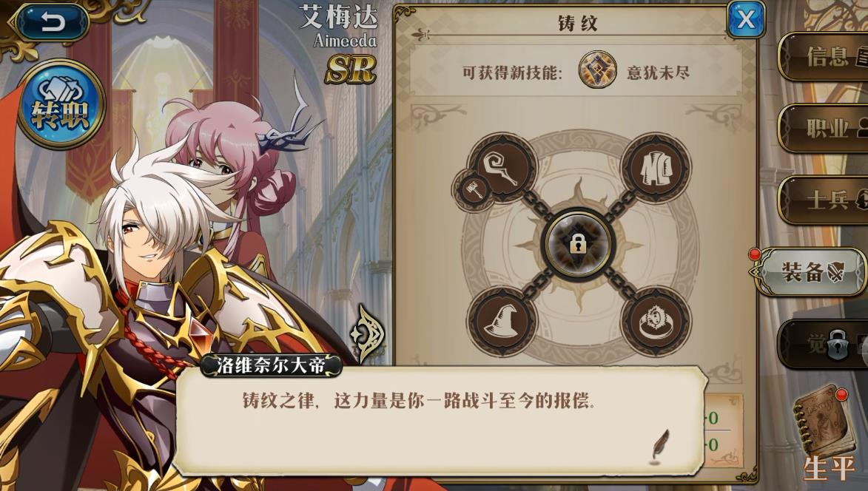Select the wizard hat rune slot
The width and height of the screenshot is (868, 491).
[x=502, y=321]
